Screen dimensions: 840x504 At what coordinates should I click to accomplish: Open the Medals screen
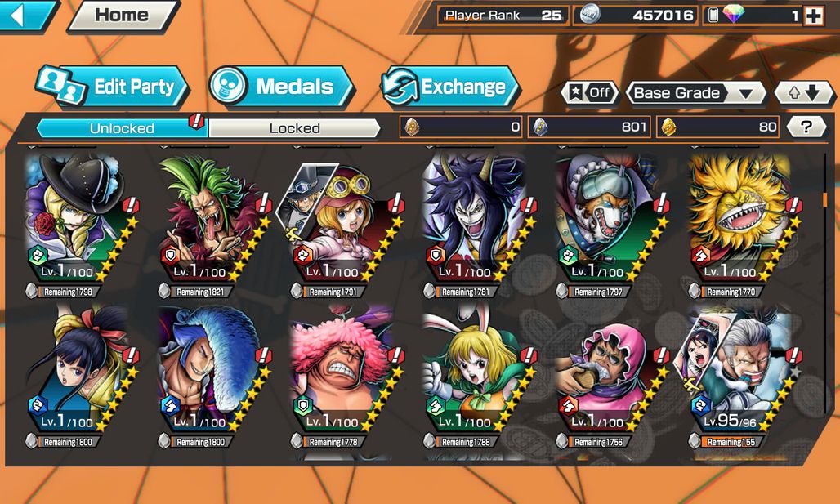click(281, 87)
